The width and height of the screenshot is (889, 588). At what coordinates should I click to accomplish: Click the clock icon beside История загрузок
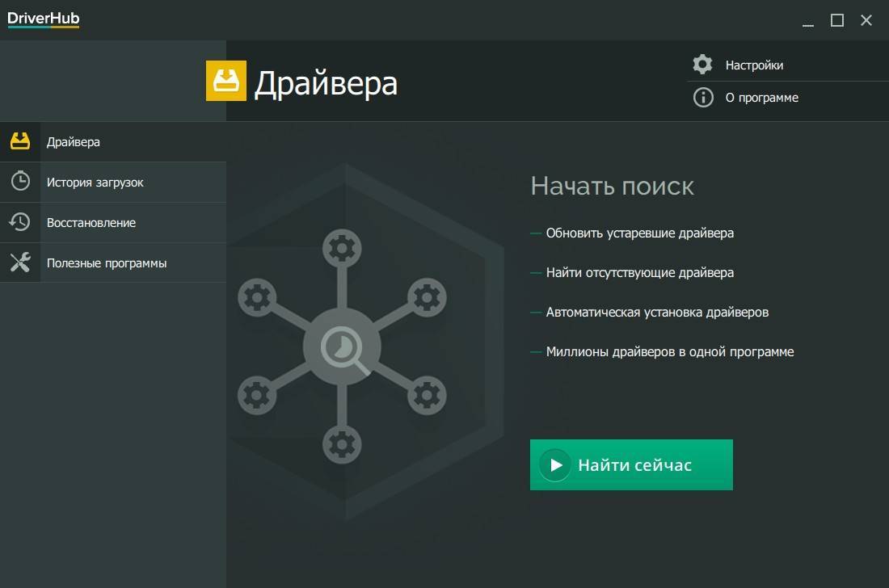[20, 182]
